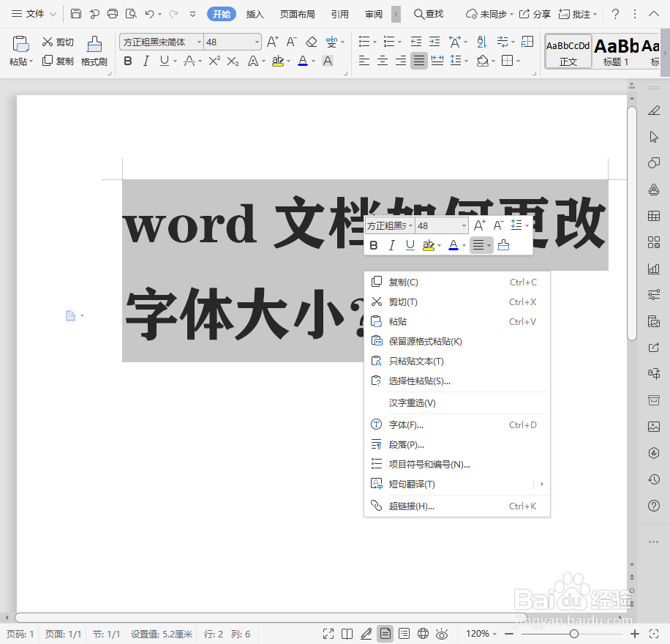Expand the font name dropdown 方正粗黑宋简体
The height and width of the screenshot is (644, 670).
pyautogui.click(x=198, y=42)
